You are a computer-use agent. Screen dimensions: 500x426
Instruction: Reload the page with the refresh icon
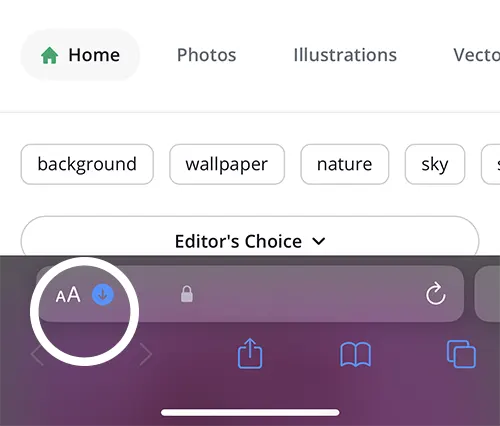[436, 294]
